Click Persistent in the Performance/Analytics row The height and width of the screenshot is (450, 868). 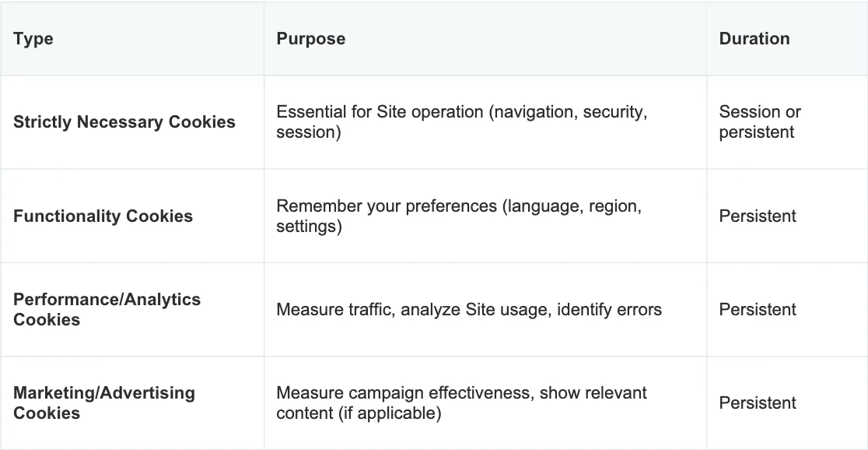coord(757,310)
